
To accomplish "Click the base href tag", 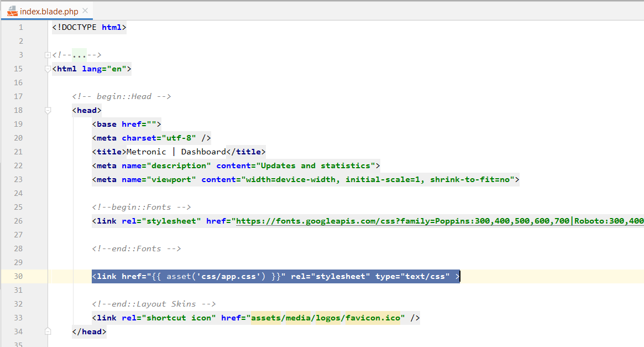I will click(127, 124).
